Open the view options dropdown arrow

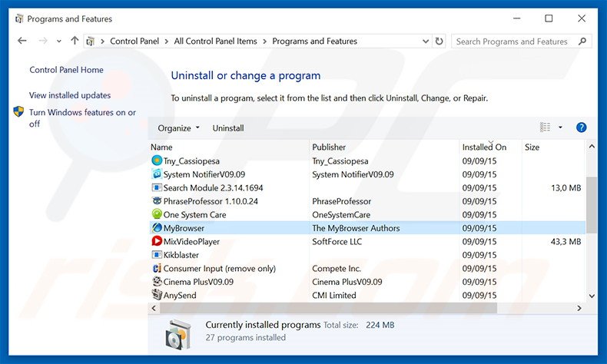coord(560,127)
